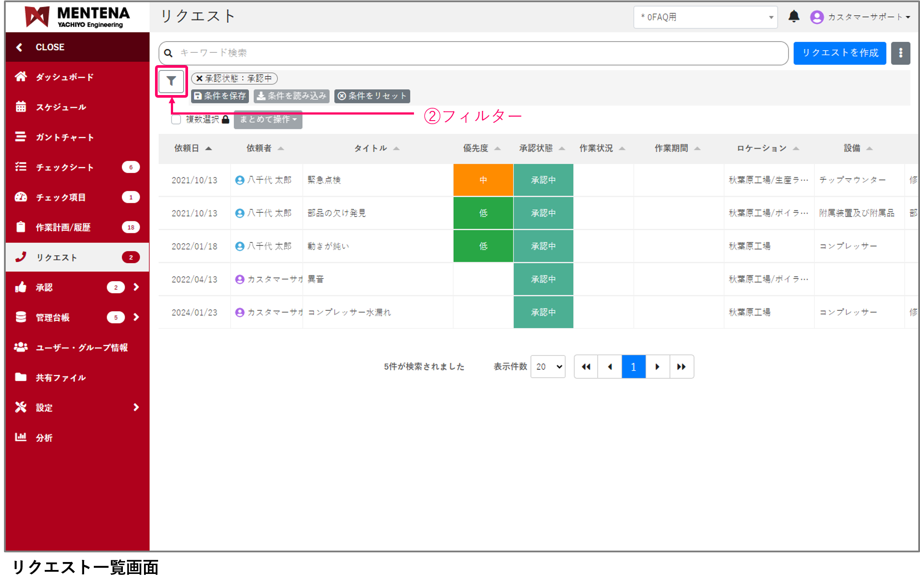Screen dimensions: 920x588
Task: Change 表示件数 dropdown set to 20
Action: click(x=548, y=367)
